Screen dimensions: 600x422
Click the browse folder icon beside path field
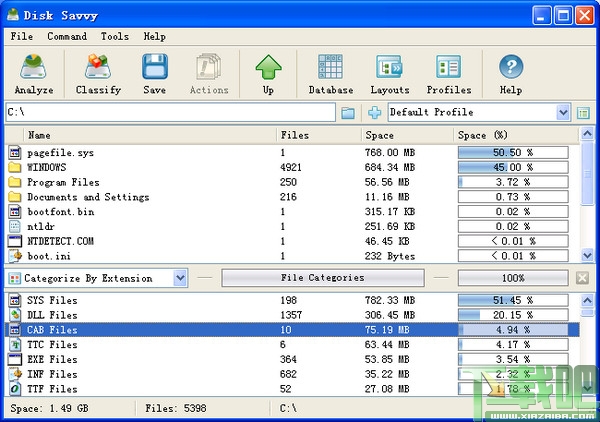click(x=348, y=113)
